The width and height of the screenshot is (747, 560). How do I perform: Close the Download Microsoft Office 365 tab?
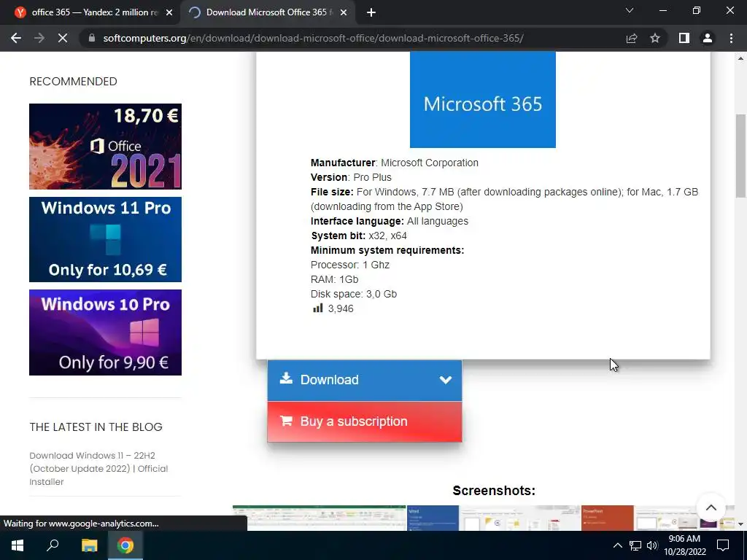344,13
